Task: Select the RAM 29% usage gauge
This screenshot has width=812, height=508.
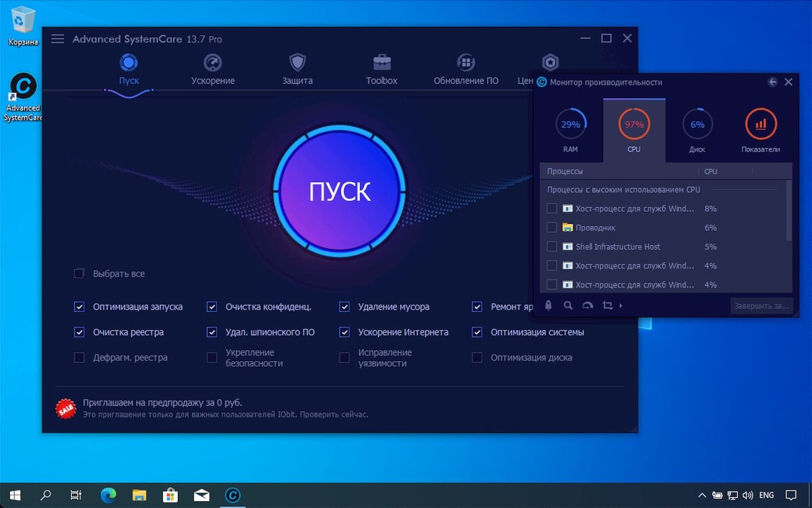Action: tap(570, 124)
